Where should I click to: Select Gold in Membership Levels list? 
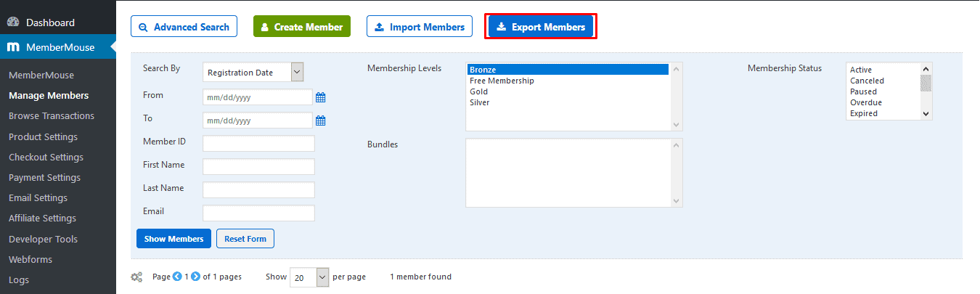[x=479, y=91]
